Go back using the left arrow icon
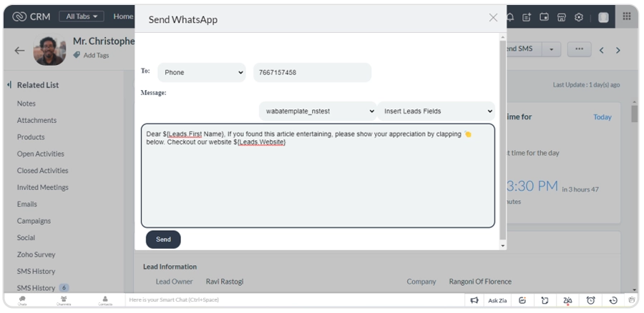This screenshot has width=644, height=313. tap(19, 51)
